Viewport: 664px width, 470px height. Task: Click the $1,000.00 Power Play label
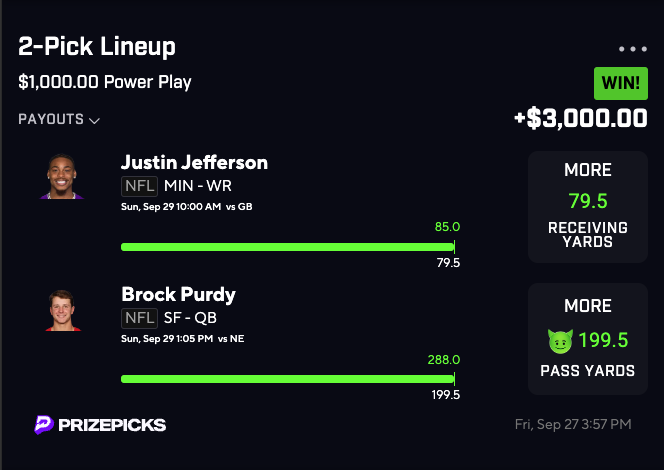(x=105, y=82)
